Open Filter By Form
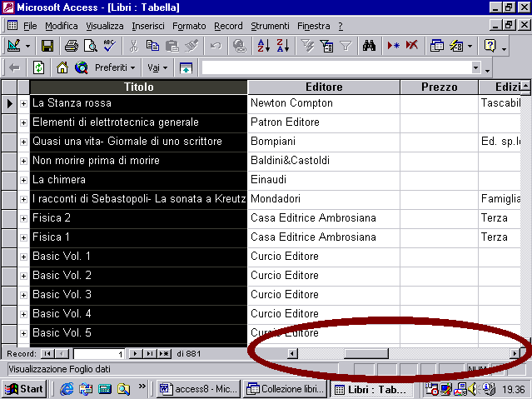Viewport: 532px width, 399px height. pos(326,46)
